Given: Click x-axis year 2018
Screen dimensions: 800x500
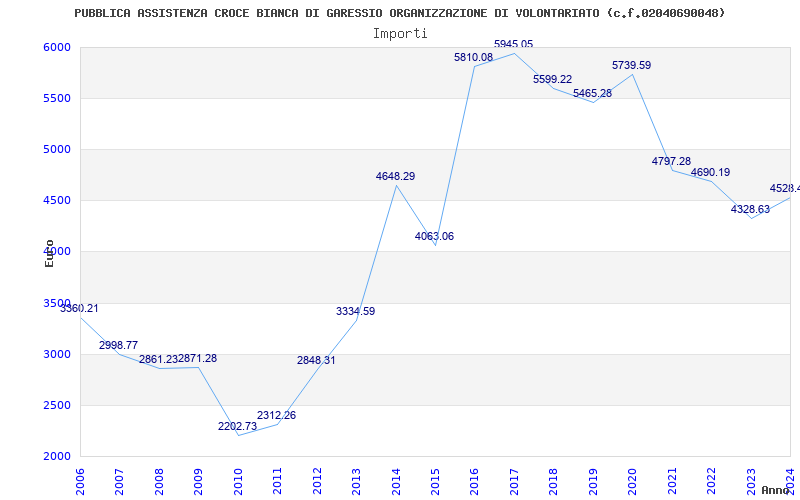Looking at the screenshot, I should (553, 481).
